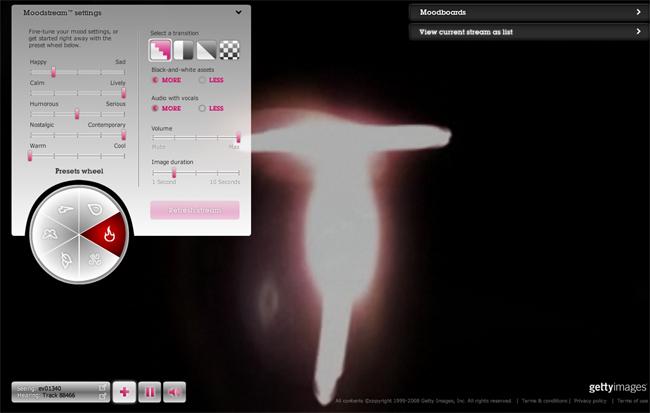
Task: Choose the butterfly preset on presets wheel
Action: tap(51, 235)
